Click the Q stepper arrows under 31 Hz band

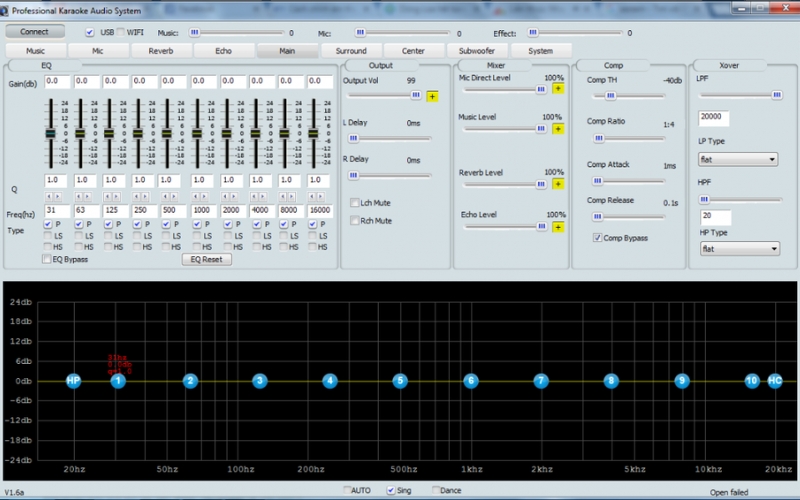pos(53,196)
